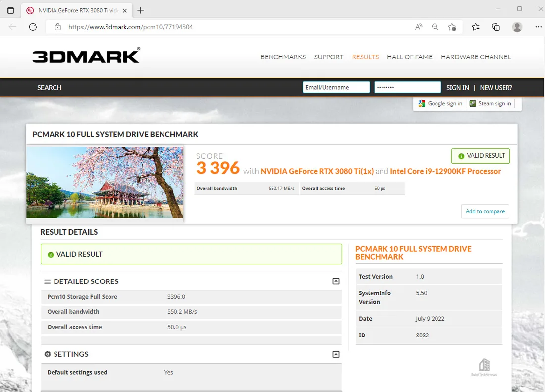Screen dimensions: 545x392
Task: Refresh the page
Action: click(x=33, y=27)
